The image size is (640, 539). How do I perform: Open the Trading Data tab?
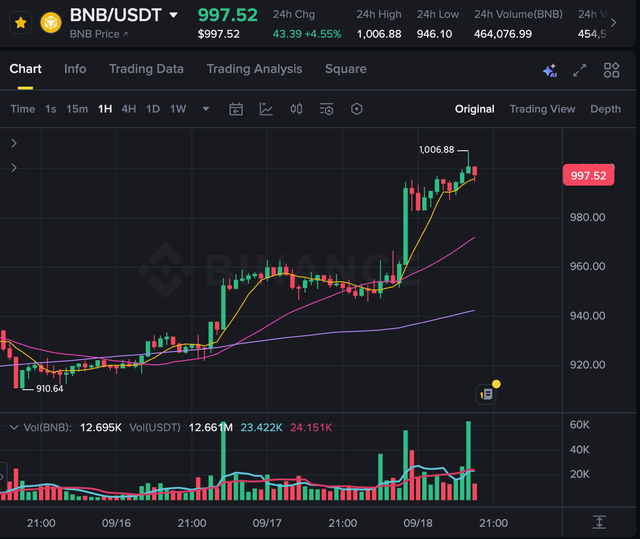click(146, 69)
